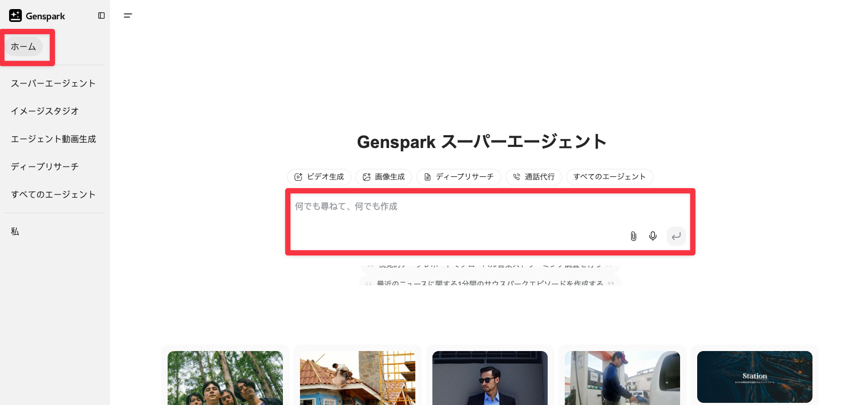Open the Station dark thumbnail card
Image resolution: width=868 pixels, height=405 pixels.
tap(754, 377)
